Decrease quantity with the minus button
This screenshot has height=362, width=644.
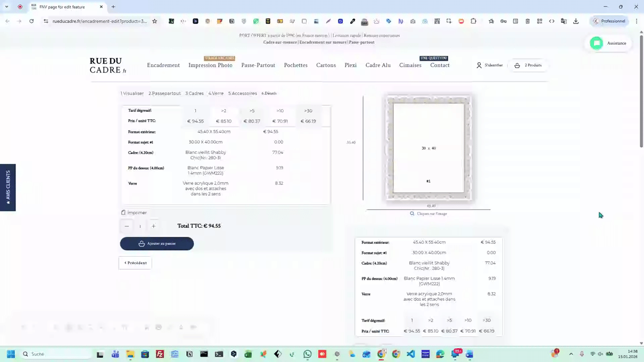click(127, 226)
